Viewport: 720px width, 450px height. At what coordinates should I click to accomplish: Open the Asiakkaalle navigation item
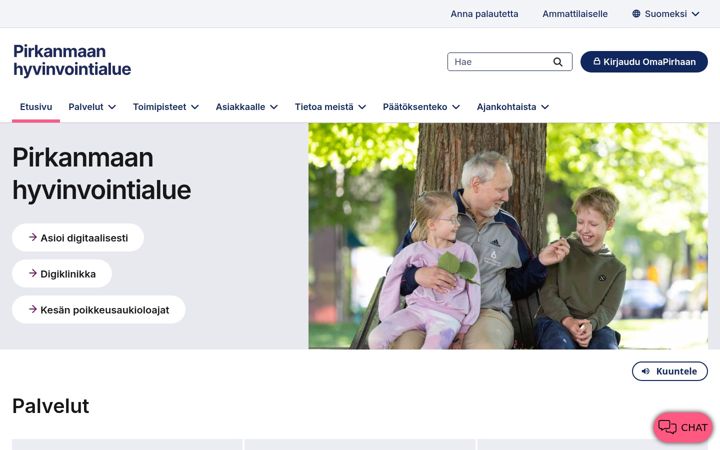pyautogui.click(x=240, y=107)
